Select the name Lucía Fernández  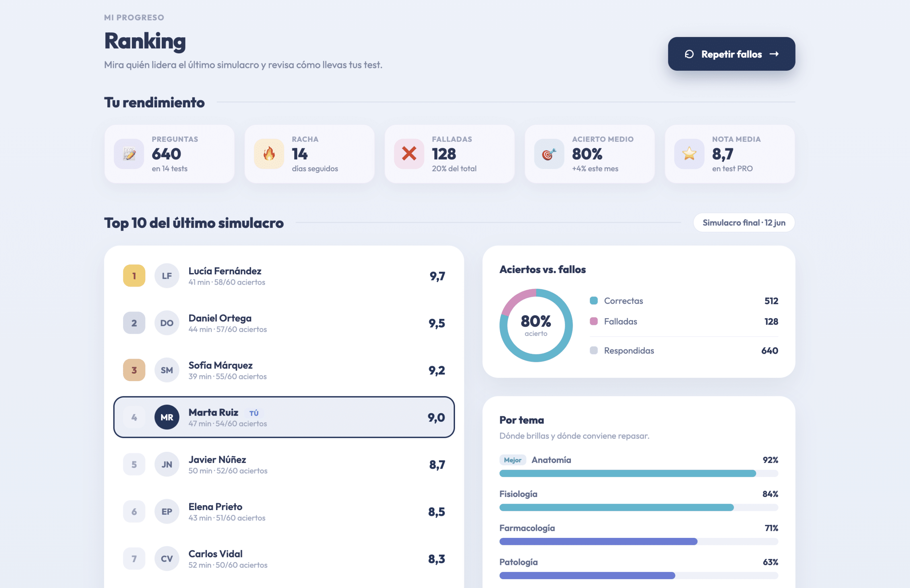[x=225, y=271]
